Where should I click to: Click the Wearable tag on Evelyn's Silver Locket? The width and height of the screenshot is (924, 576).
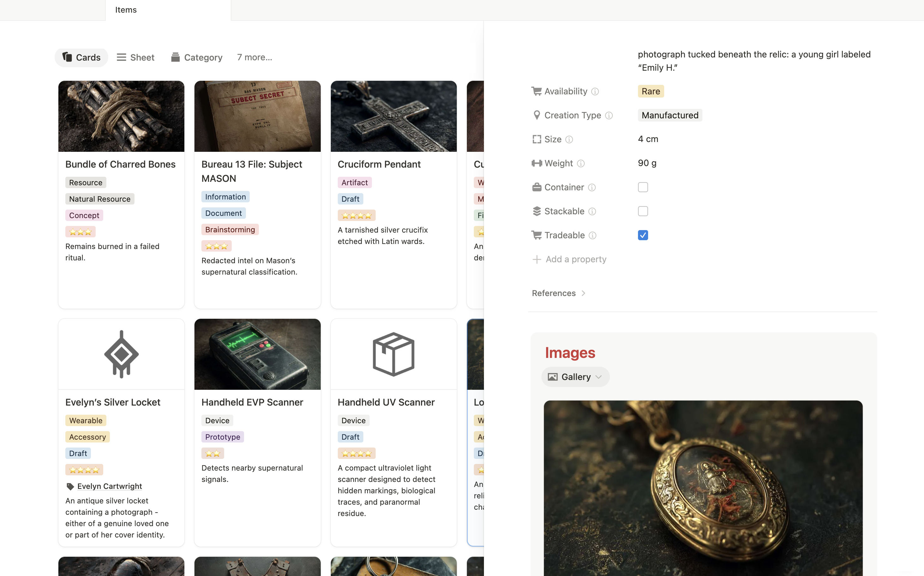(86, 421)
